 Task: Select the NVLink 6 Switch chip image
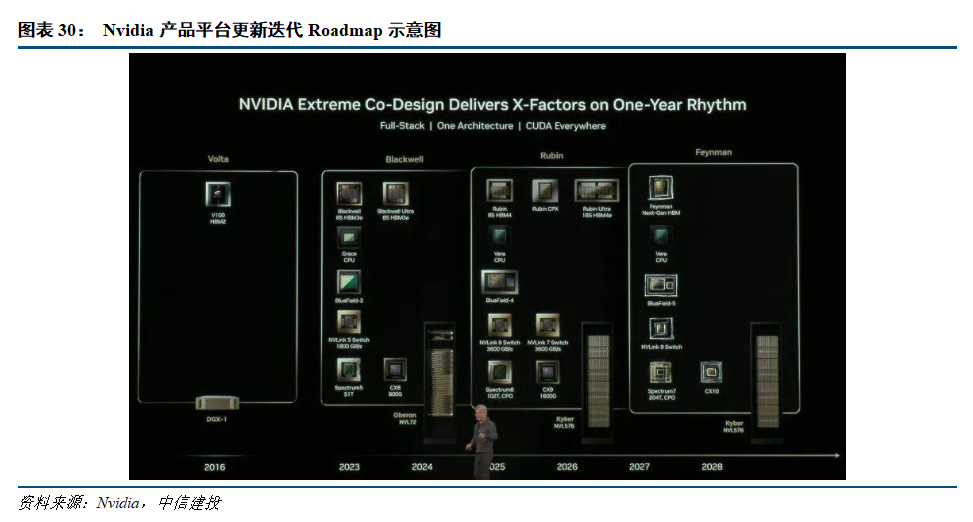(x=500, y=325)
